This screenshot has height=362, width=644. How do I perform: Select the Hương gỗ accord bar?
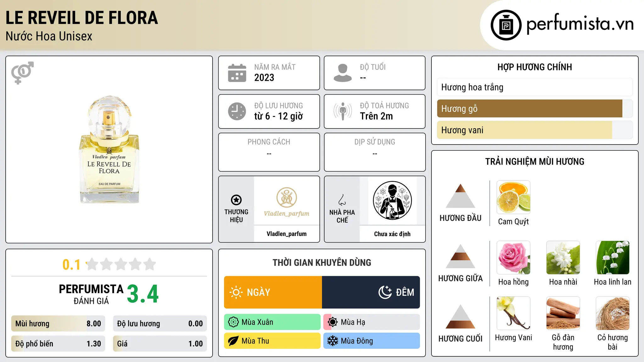(535, 108)
